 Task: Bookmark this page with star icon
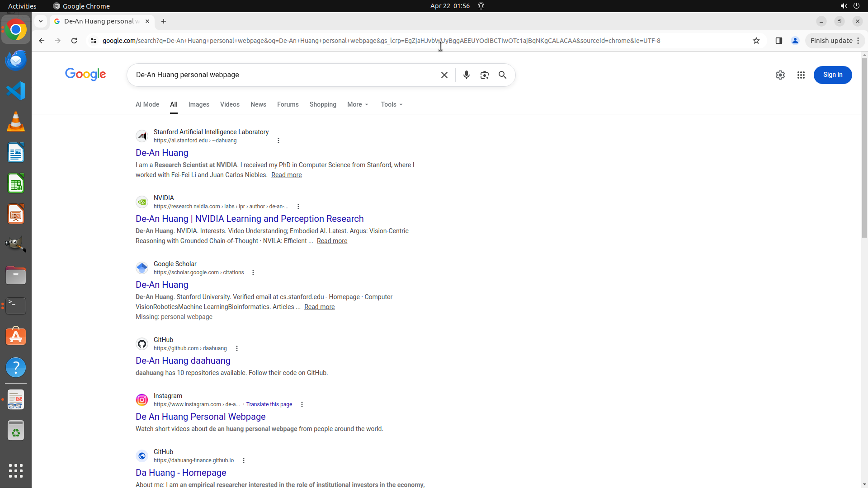[x=756, y=41]
